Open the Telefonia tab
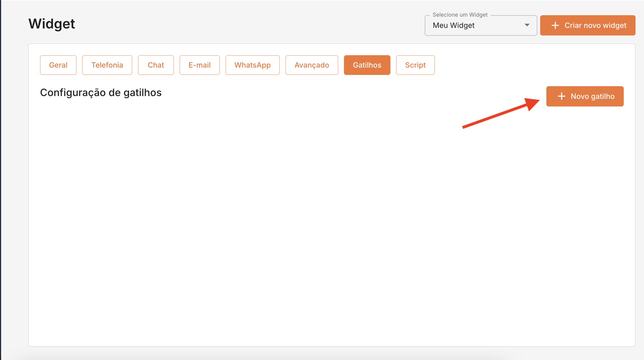This screenshot has width=644, height=360. [x=107, y=65]
